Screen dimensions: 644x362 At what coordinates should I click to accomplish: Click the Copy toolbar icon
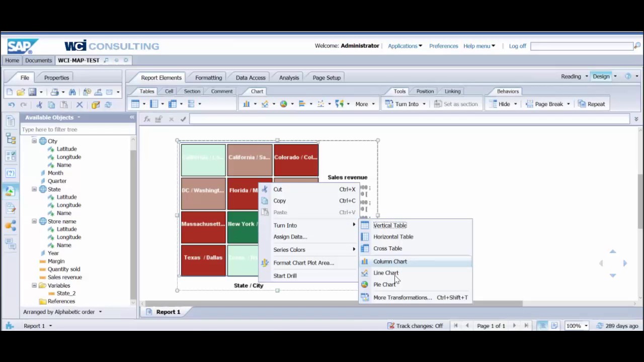tap(51, 105)
